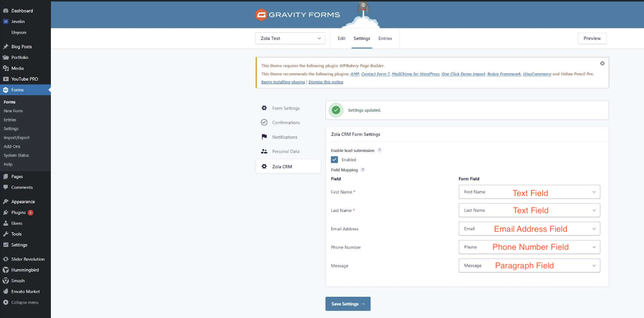
Task: Switch to the Entries tab
Action: (385, 38)
